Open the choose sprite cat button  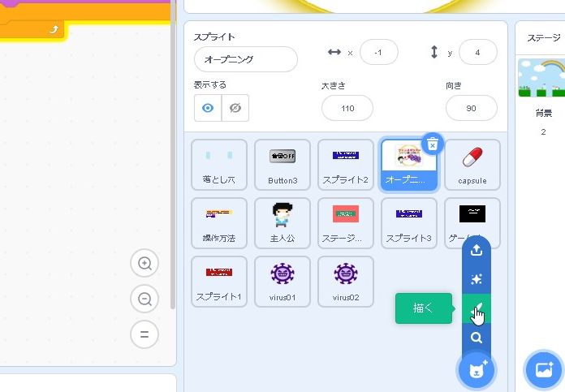coord(477,369)
